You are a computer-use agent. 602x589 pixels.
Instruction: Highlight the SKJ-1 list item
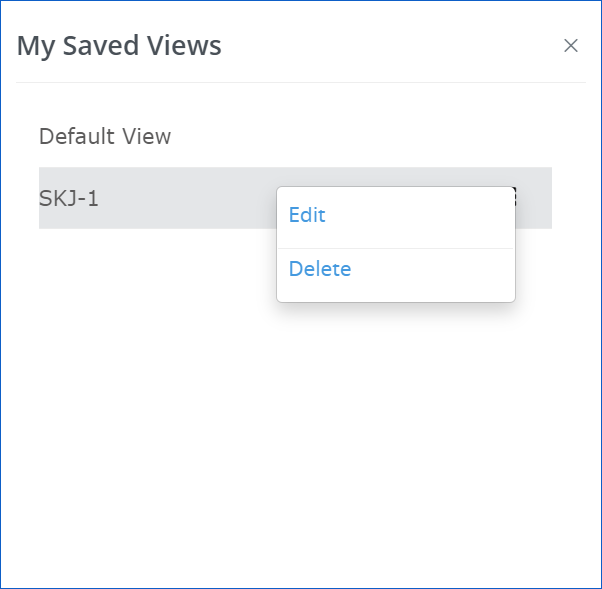pos(150,198)
